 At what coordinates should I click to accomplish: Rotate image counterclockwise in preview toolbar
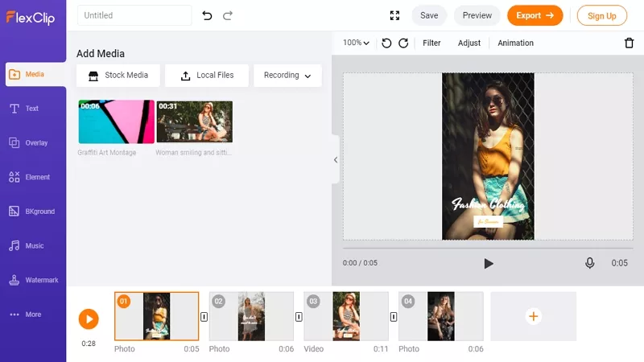[x=386, y=43]
